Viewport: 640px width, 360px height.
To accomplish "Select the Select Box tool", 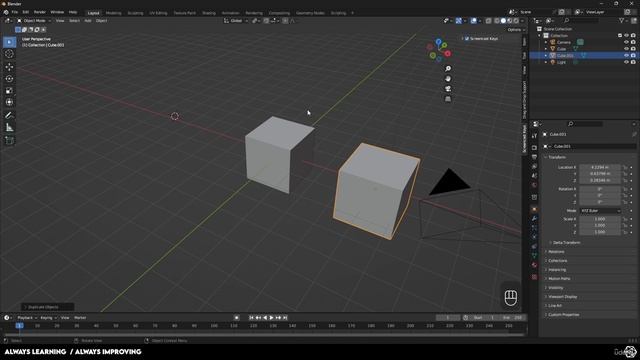I will 9,42.
